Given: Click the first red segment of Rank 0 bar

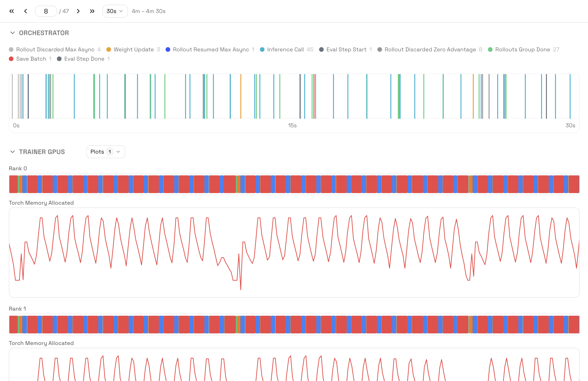Looking at the screenshot, I should coord(14,184).
